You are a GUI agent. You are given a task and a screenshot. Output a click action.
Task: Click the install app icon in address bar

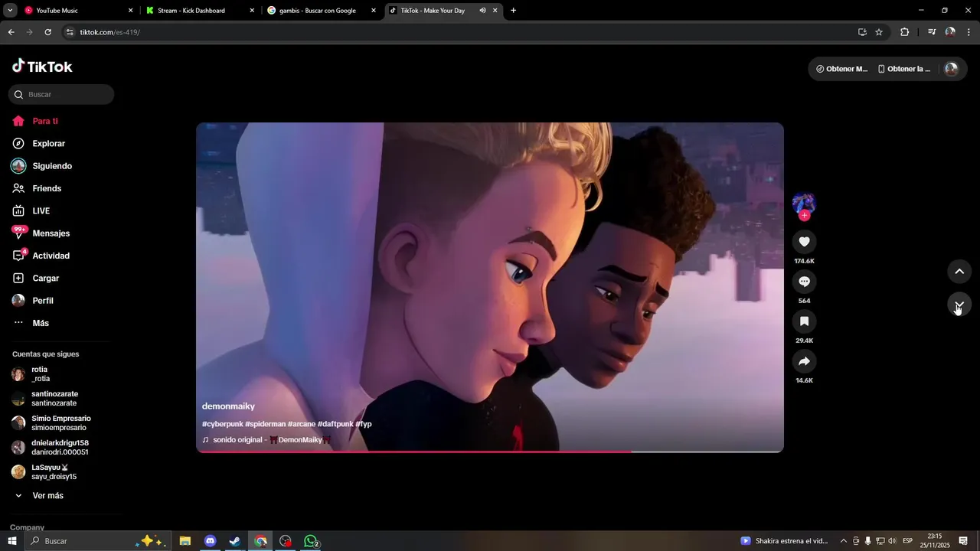pyautogui.click(x=862, y=32)
